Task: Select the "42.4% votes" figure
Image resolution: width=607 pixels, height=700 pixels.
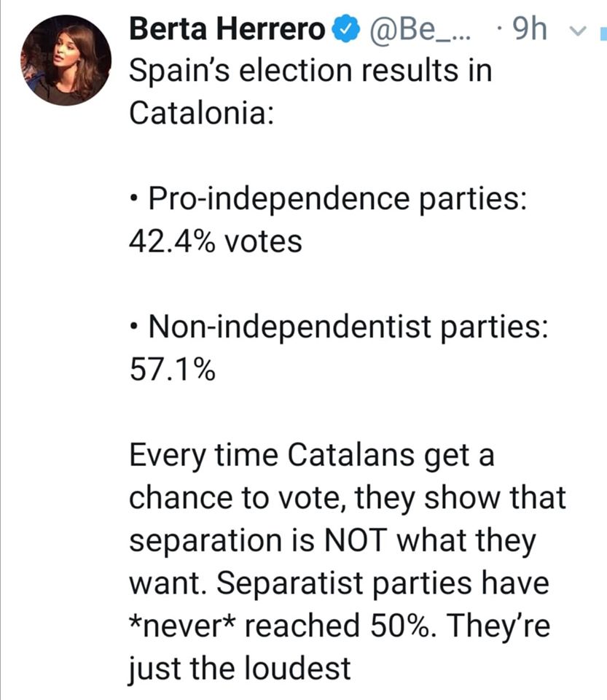Action: 216,241
